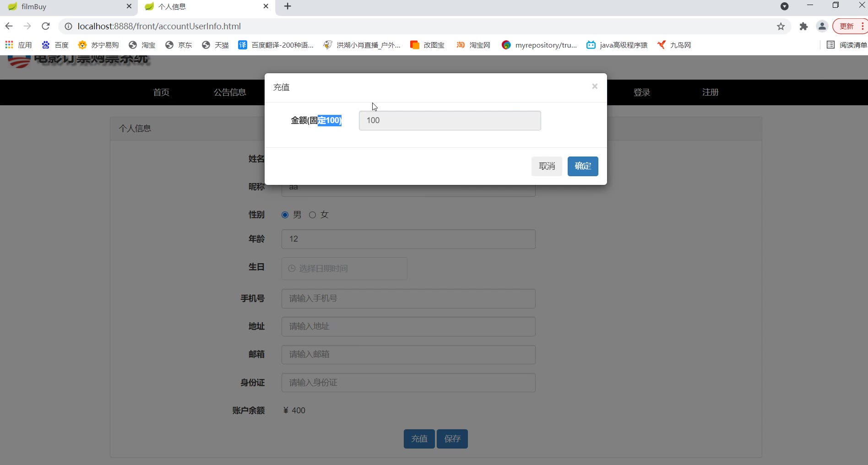Click the recharge amount field showing 100
868x465 pixels.
450,120
